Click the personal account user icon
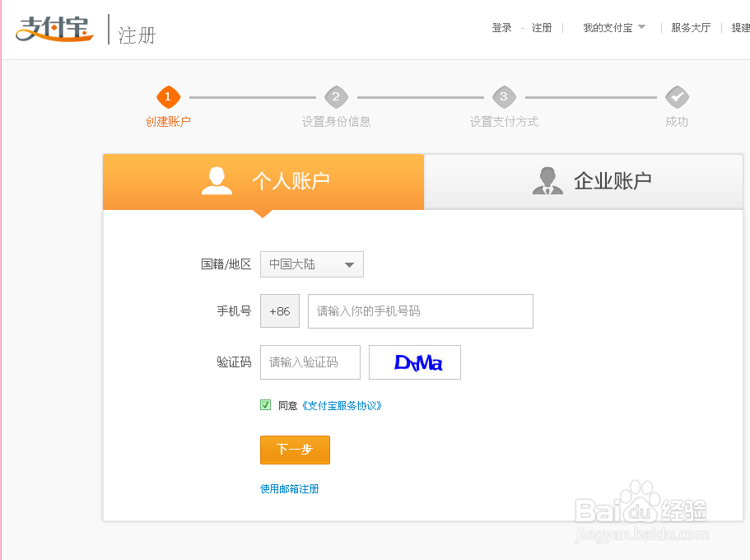The width and height of the screenshot is (750, 560). coord(217,180)
